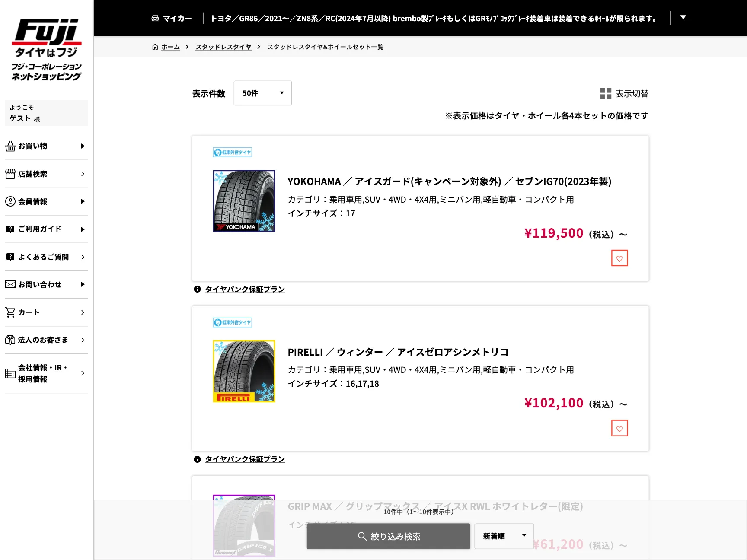
Task: Open first タイヤパンク保証プラン link
Action: [245, 290]
